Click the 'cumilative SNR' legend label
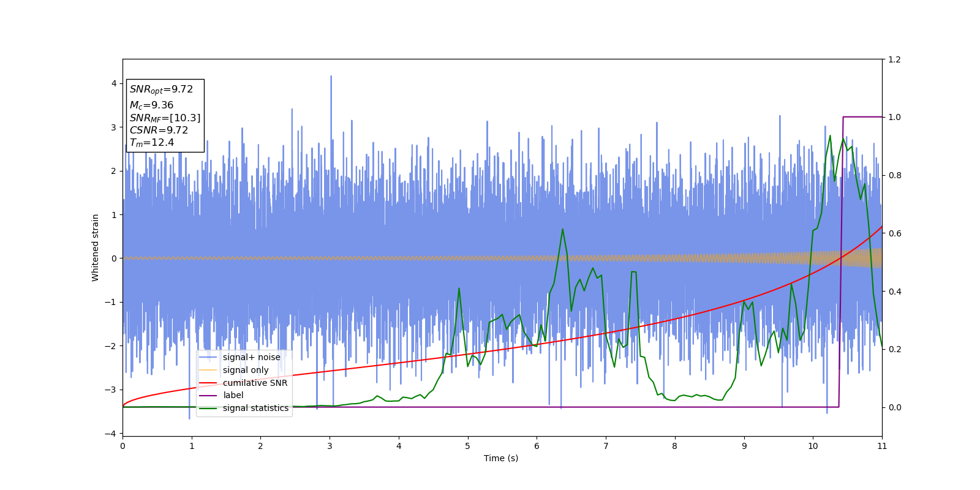 [255, 383]
